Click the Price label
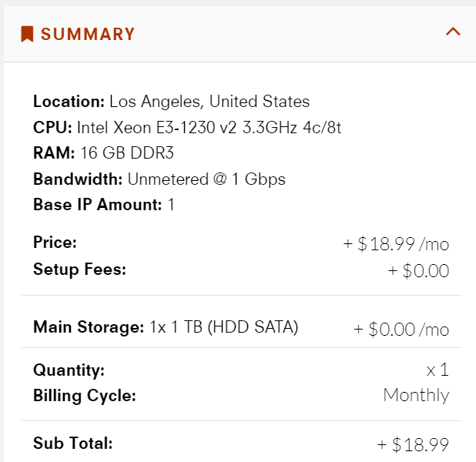The height and width of the screenshot is (462, 476). 55,243
